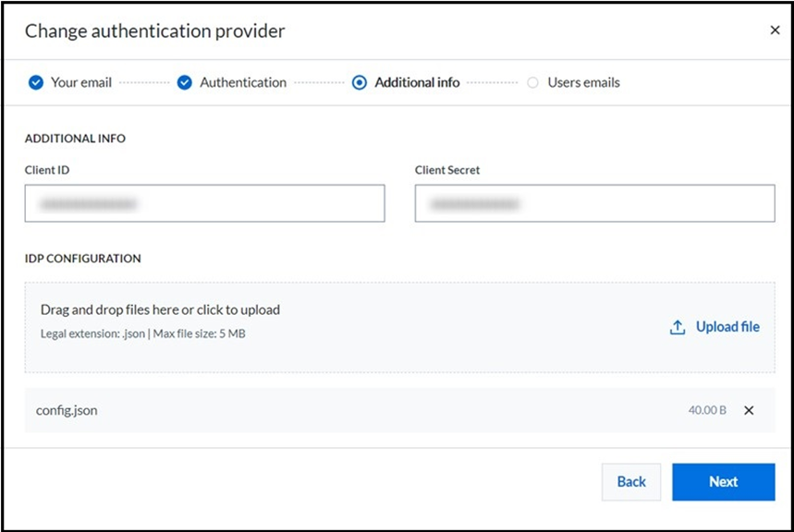
Task: Click the drag and drop upload area text
Action: (x=160, y=309)
